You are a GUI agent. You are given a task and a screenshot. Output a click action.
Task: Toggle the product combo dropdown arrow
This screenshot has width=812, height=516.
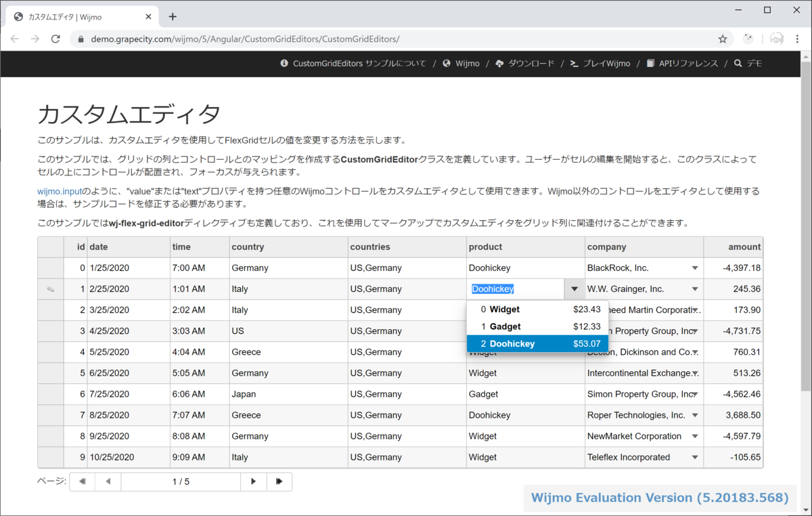tap(574, 289)
